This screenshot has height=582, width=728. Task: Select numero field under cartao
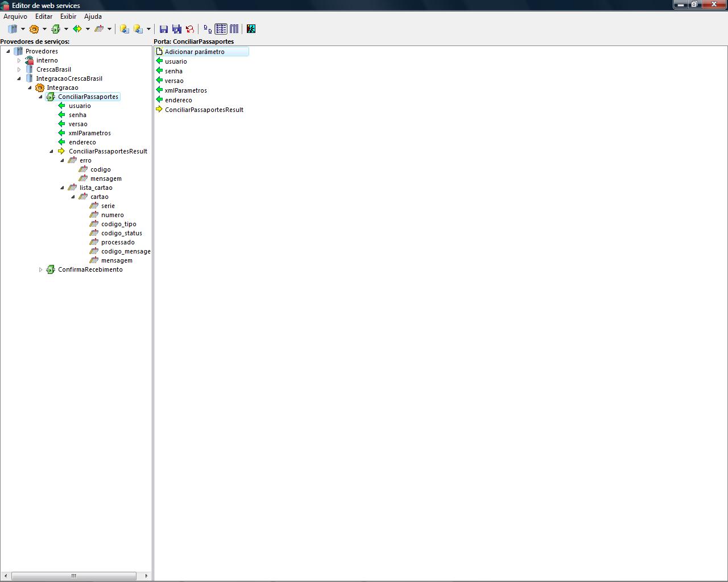[x=113, y=215]
